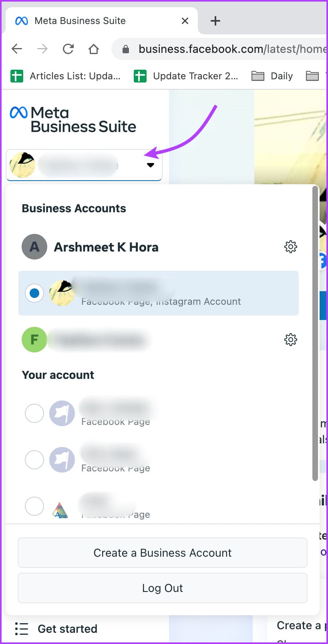Go to the browser home page icon
The width and height of the screenshot is (328, 644).
coord(94,49)
